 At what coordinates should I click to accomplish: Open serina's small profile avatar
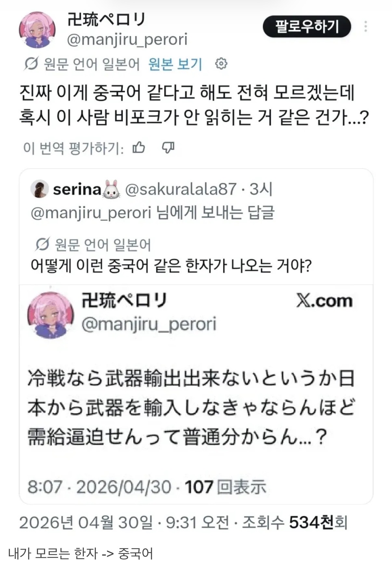[x=39, y=189]
